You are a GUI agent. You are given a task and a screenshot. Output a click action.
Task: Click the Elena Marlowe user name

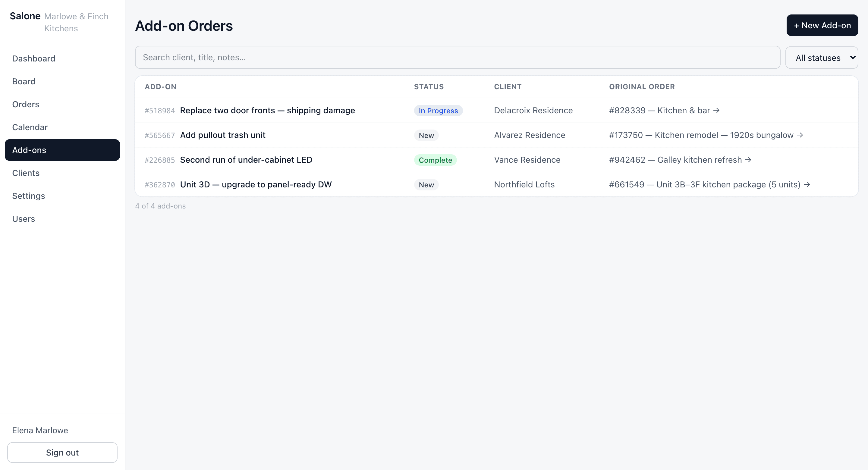point(40,430)
